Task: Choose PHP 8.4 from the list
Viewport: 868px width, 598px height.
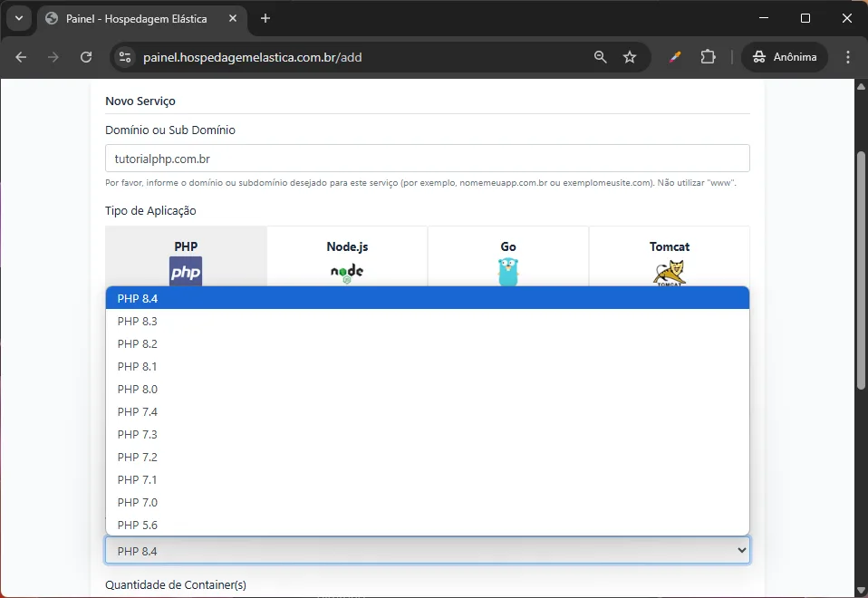Action: coord(428,298)
